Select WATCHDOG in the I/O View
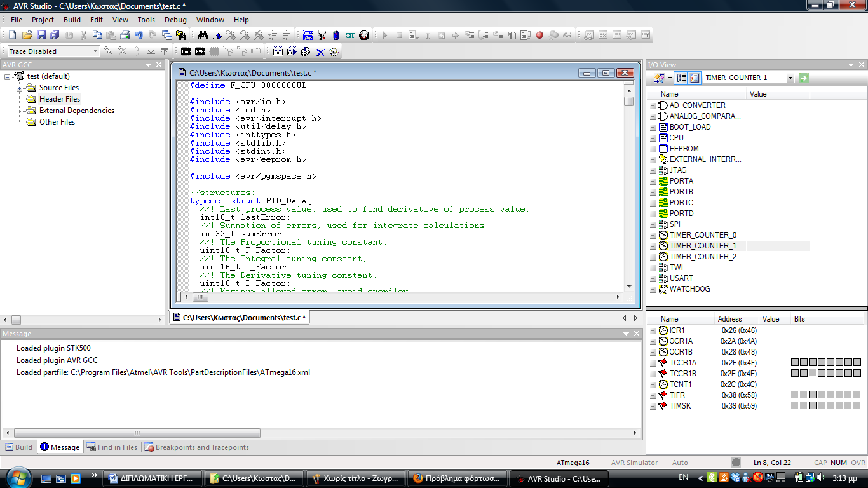 689,289
